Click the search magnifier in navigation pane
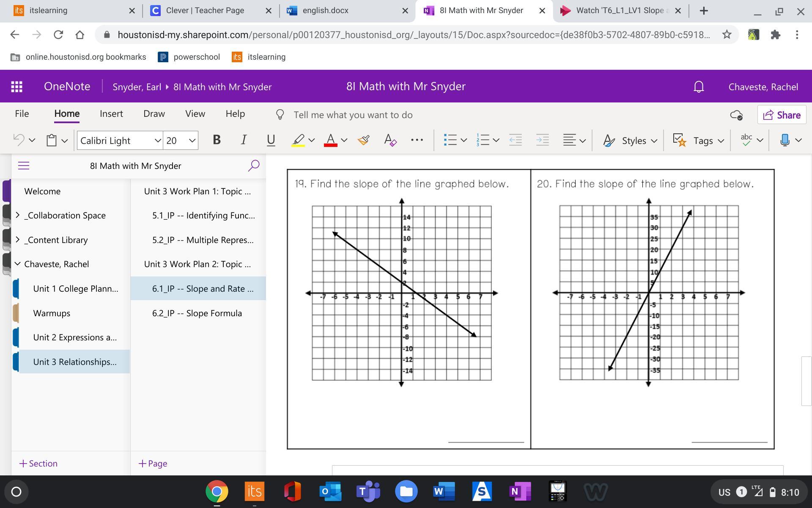 click(253, 166)
